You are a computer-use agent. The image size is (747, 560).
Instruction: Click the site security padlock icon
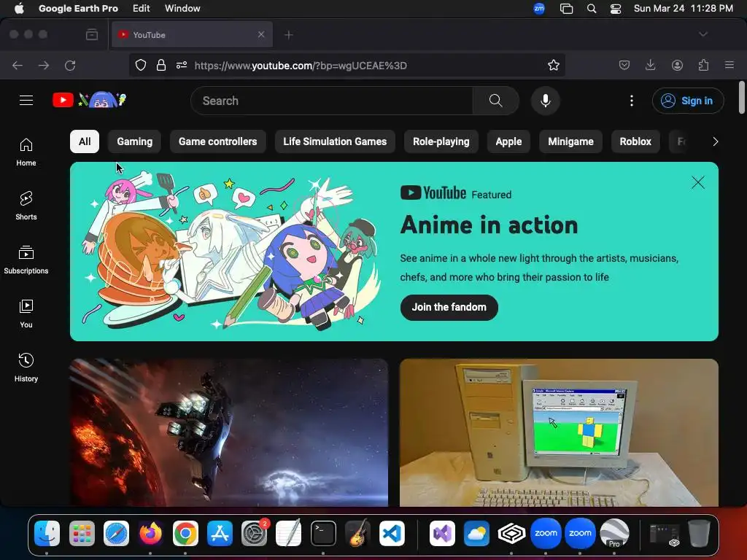[161, 65]
